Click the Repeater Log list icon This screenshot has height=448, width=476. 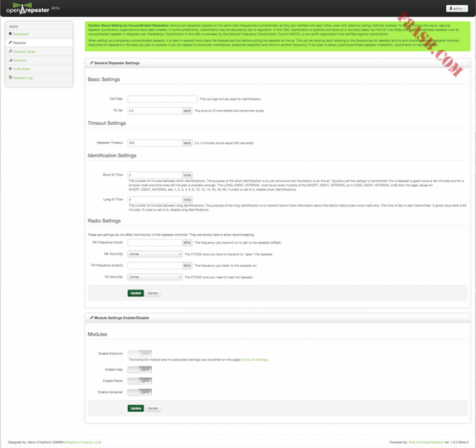coord(10,78)
